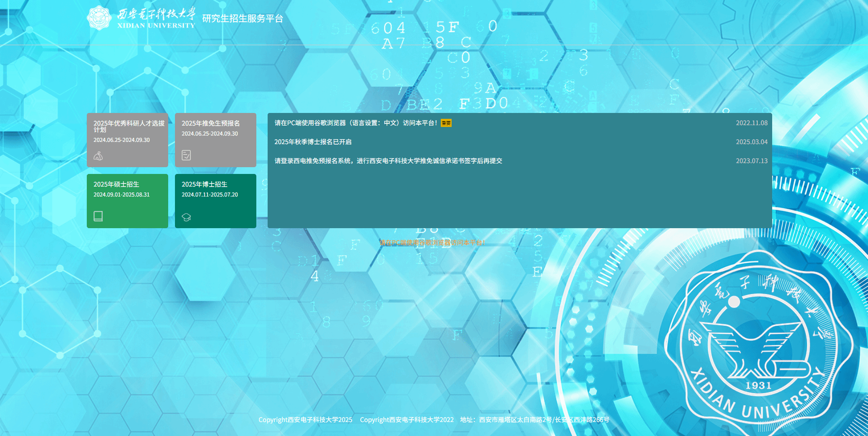Click the checklist icon in 推免生预报名 tile
Screen dimensions: 868x436
(186, 155)
